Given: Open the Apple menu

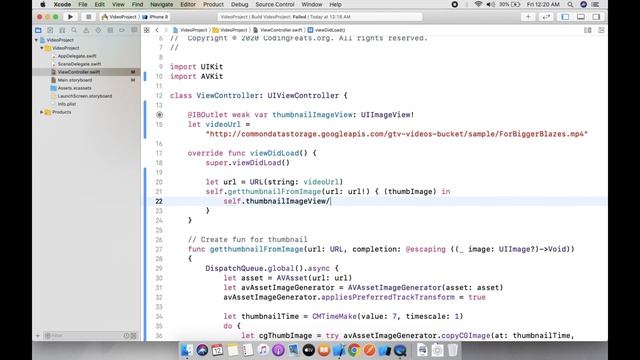Looking at the screenshot, I should [x=43, y=4].
